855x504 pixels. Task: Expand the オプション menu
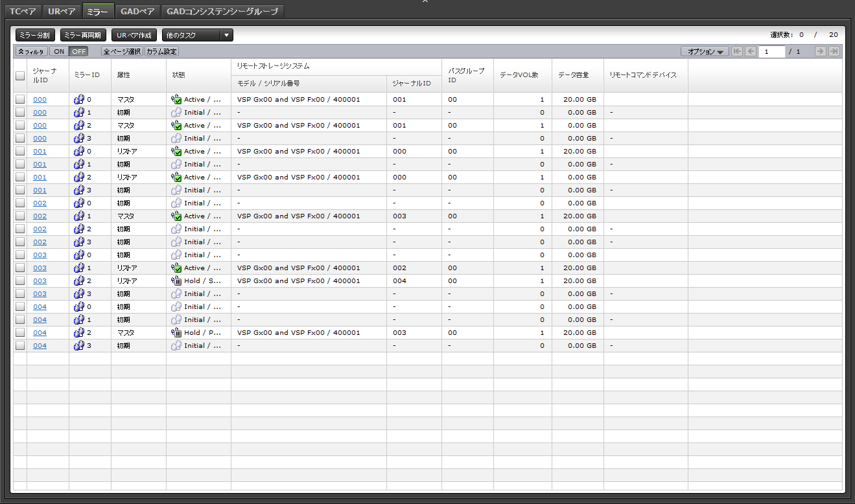pyautogui.click(x=705, y=51)
